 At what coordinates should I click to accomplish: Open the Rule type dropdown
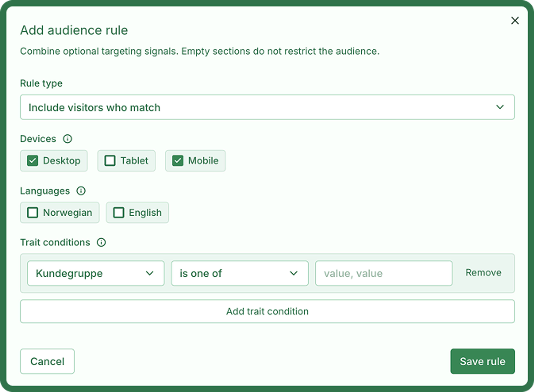[267, 107]
